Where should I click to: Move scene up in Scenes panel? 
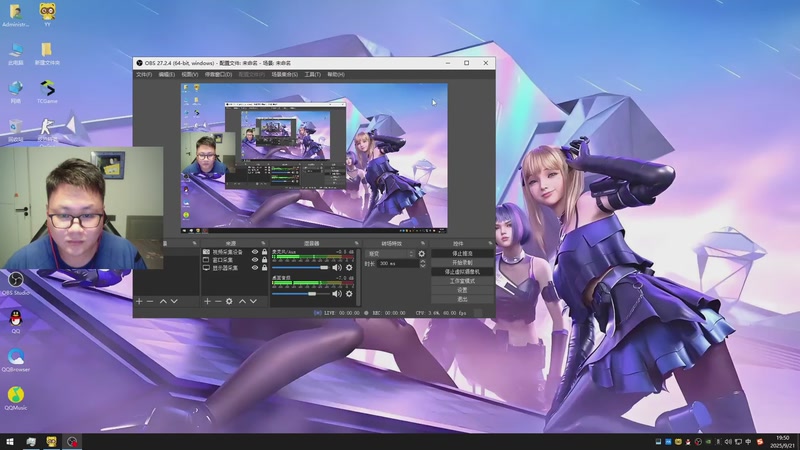[x=163, y=302]
